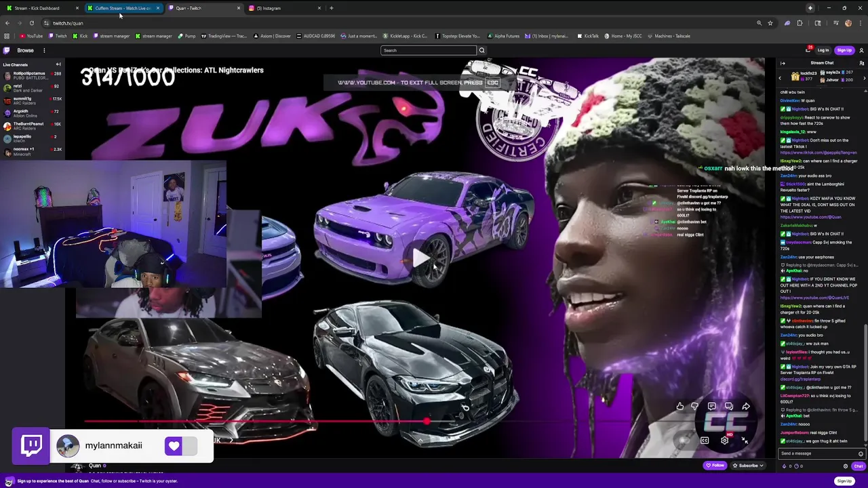Switch to the Instagram tab
This screenshot has width=868, height=488.
(283, 8)
